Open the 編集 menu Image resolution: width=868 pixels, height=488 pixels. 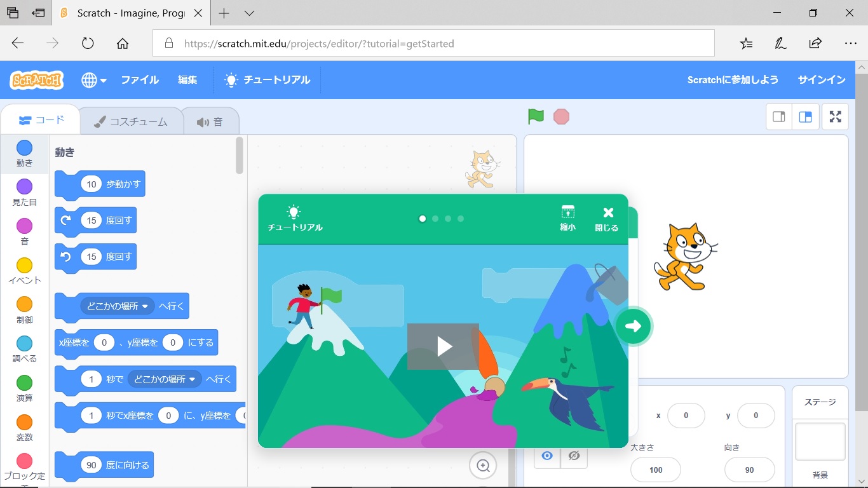tap(187, 80)
